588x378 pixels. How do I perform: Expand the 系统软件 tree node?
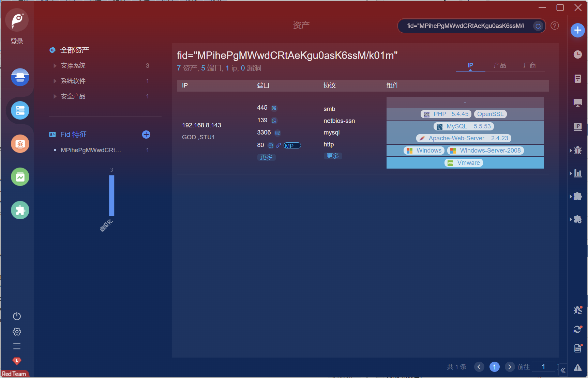point(55,81)
